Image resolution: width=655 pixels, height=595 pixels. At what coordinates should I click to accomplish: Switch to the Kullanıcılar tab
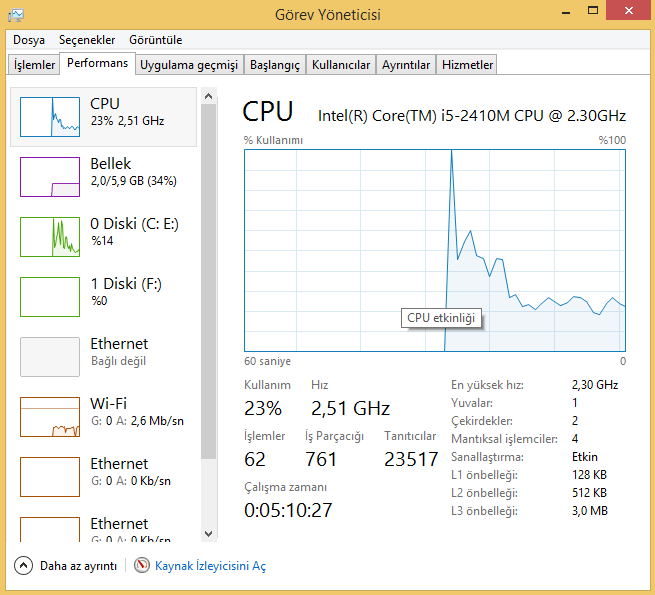(x=341, y=65)
